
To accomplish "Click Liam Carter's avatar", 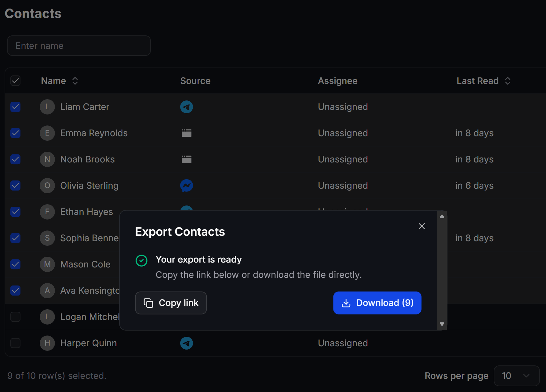I will click(47, 107).
